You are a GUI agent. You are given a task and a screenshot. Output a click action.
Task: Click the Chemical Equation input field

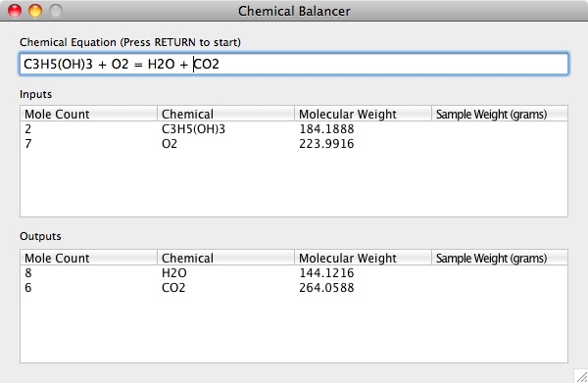294,64
